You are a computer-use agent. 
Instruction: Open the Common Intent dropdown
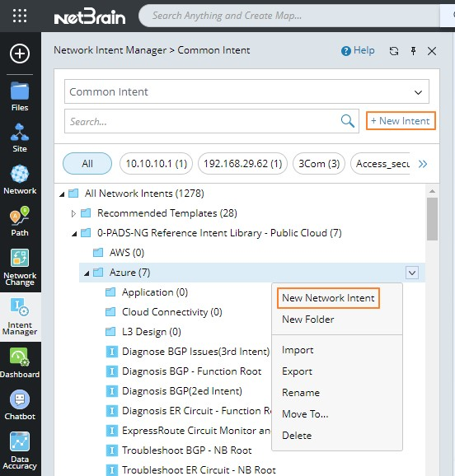[x=246, y=91]
